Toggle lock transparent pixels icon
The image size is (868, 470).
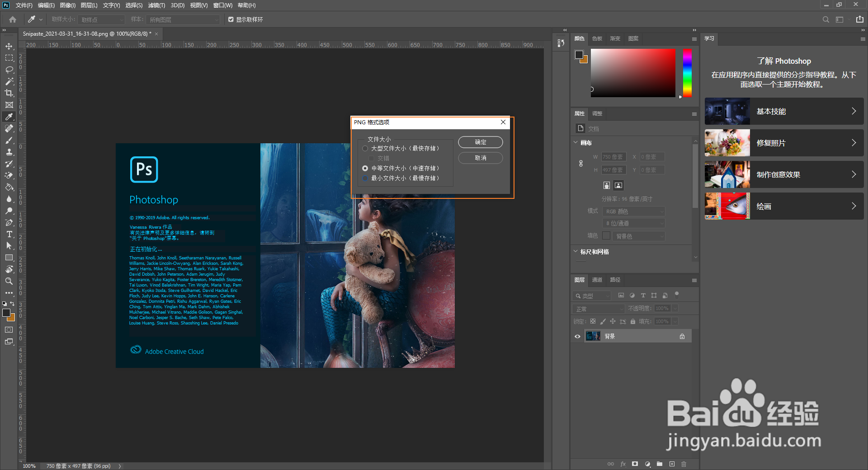pyautogui.click(x=593, y=321)
